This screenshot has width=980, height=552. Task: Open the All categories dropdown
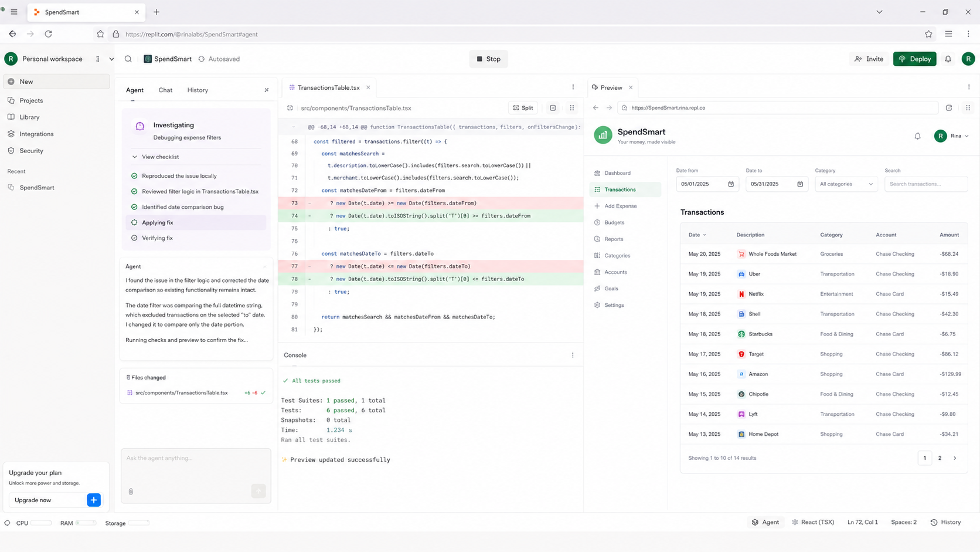pyautogui.click(x=846, y=184)
